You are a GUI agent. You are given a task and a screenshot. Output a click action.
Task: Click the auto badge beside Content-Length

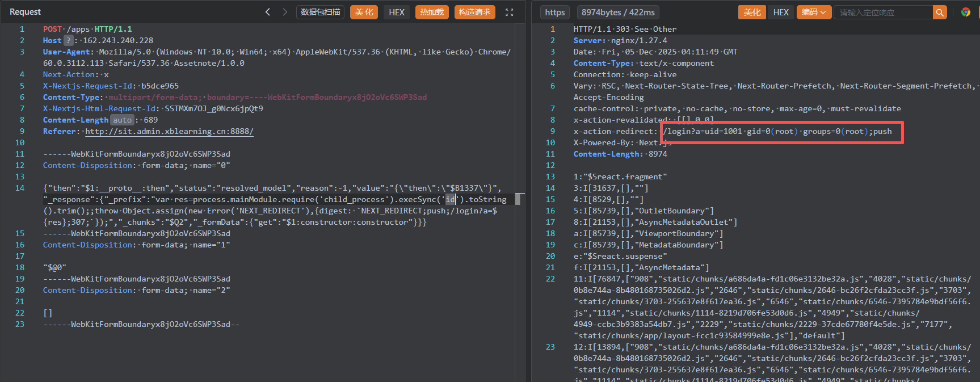tap(122, 120)
